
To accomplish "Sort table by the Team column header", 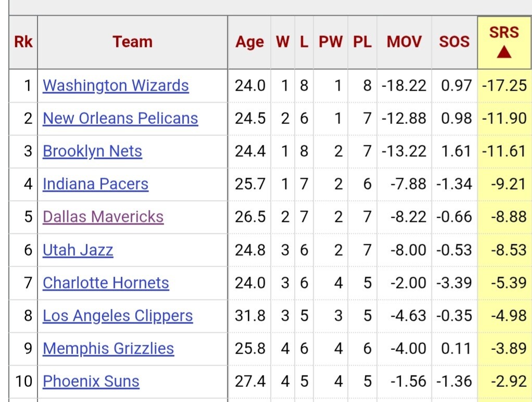I will click(x=133, y=42).
